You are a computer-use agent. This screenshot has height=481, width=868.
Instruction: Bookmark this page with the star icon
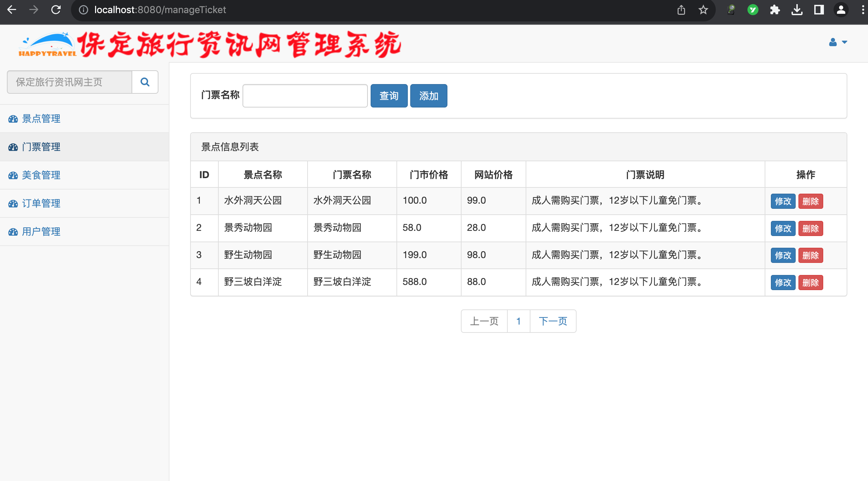703,10
